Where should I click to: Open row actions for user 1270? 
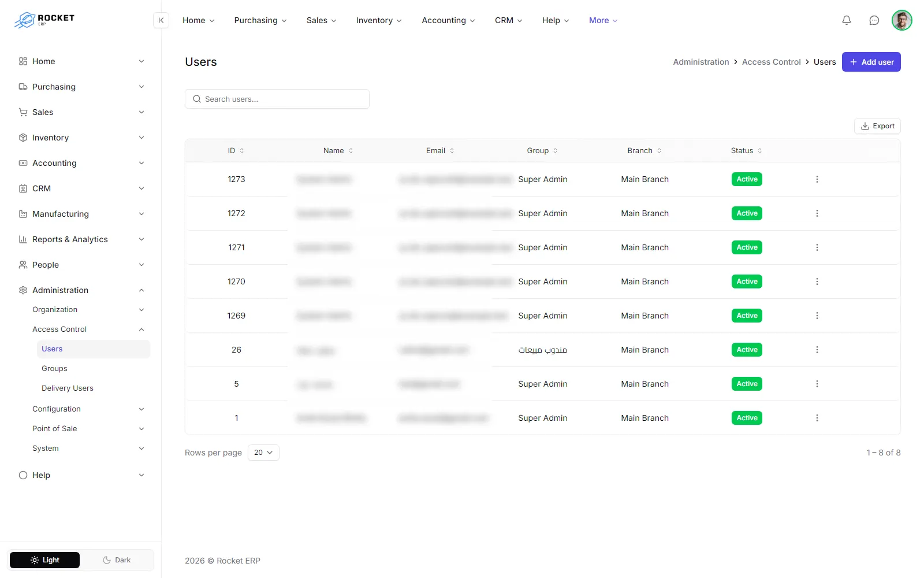pos(817,281)
